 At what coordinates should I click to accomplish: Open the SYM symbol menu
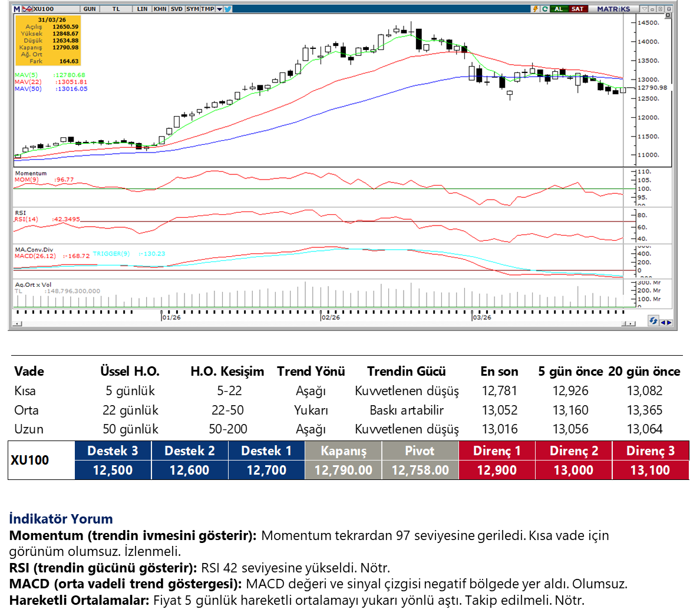point(192,9)
